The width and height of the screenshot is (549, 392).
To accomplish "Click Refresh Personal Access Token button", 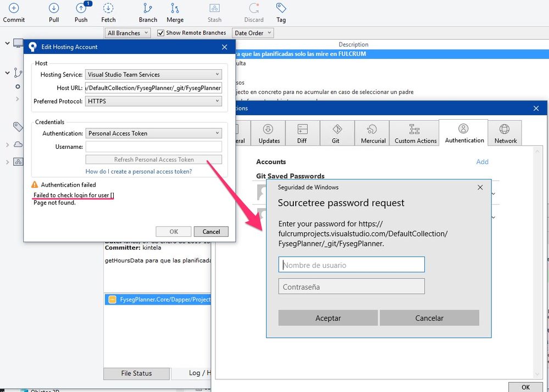I will [154, 159].
